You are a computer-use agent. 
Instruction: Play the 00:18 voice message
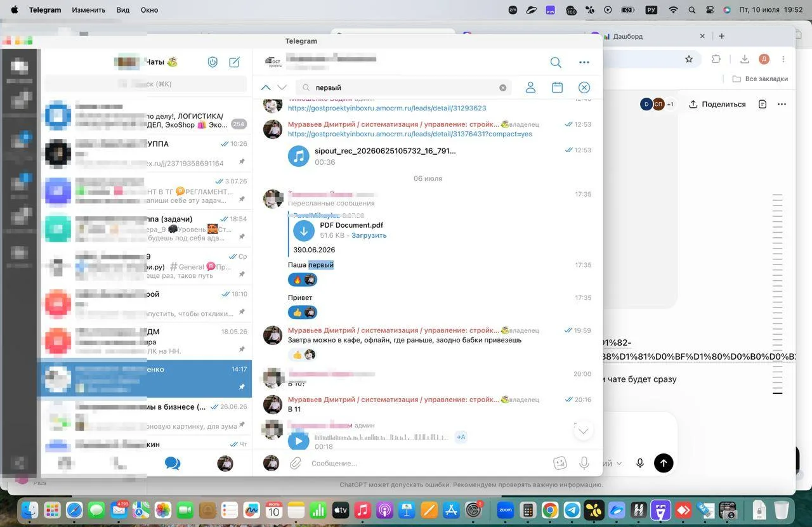299,441
